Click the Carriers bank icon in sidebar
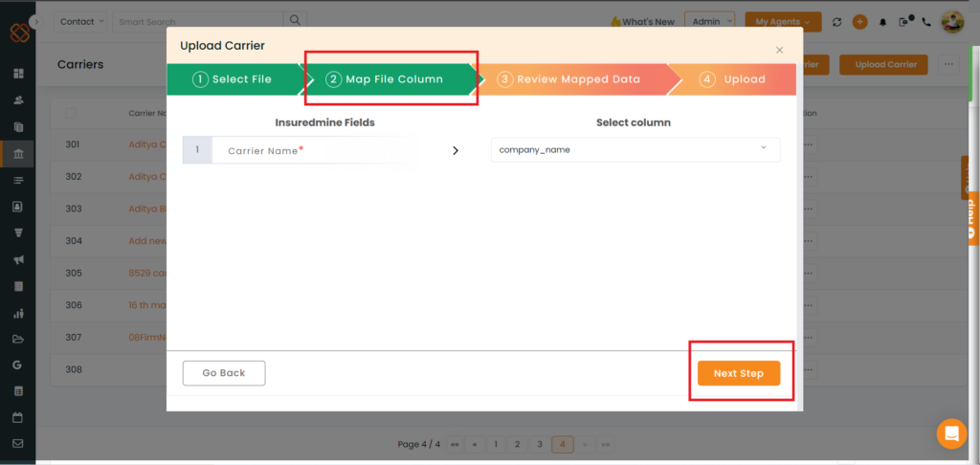Viewport: 980px width, 465px height. (17, 153)
